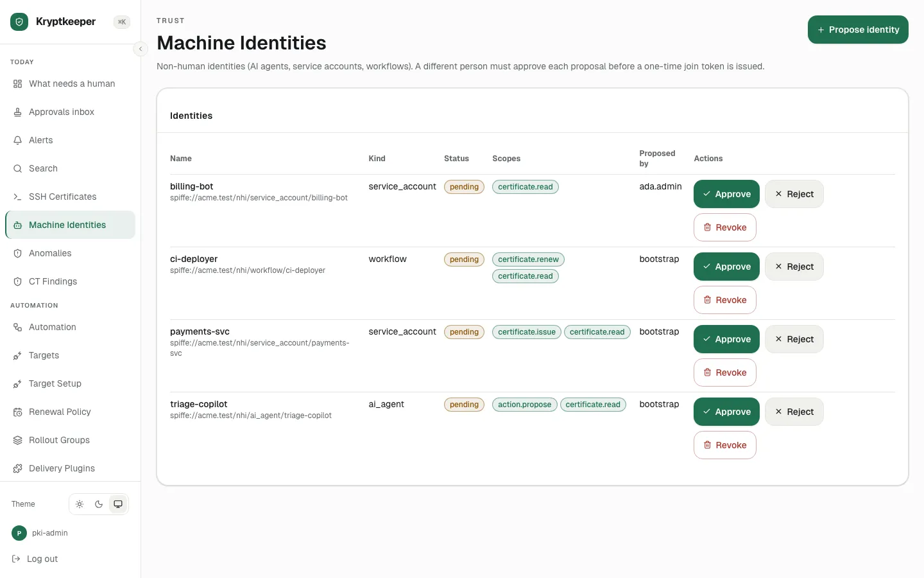This screenshot has height=578, width=924.
Task: Click the Alerts bell icon
Action: click(18, 140)
